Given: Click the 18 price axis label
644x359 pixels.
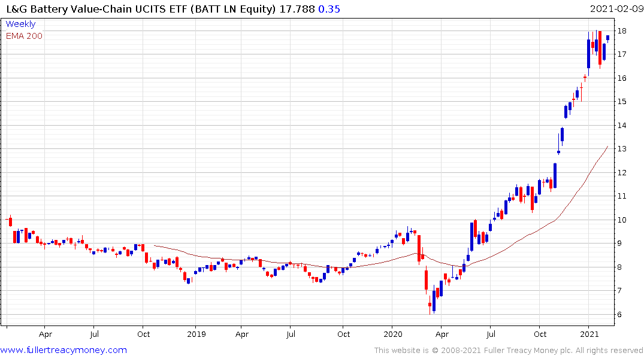Looking at the screenshot, I should pyautogui.click(x=622, y=31).
